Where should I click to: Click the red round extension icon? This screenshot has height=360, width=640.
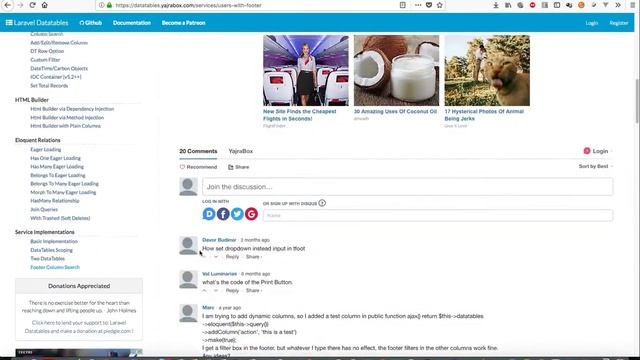[532, 5]
